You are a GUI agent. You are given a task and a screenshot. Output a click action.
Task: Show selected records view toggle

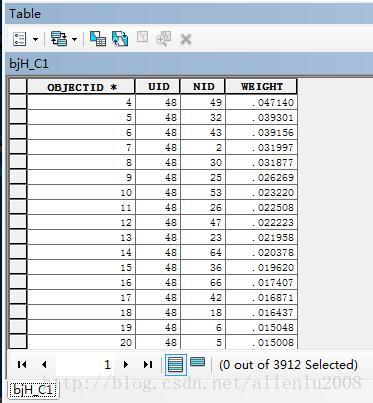point(197,362)
